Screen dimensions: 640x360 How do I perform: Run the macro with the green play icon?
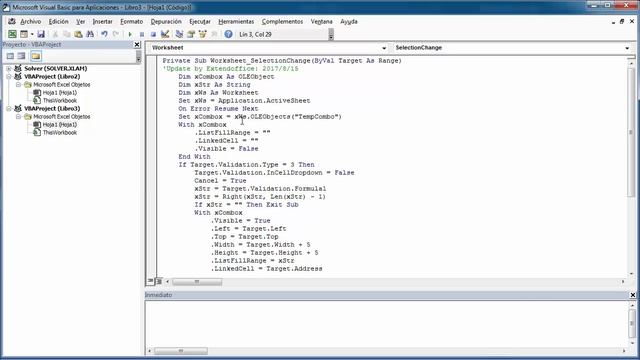tap(130, 34)
